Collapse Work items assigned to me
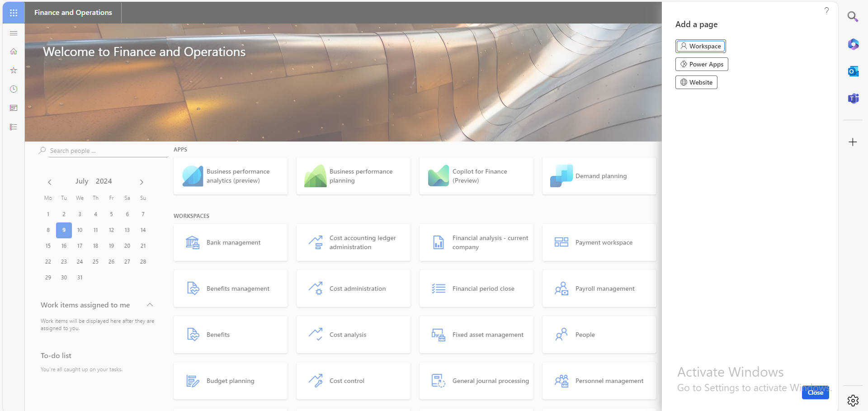This screenshot has width=868, height=411. pos(150,305)
